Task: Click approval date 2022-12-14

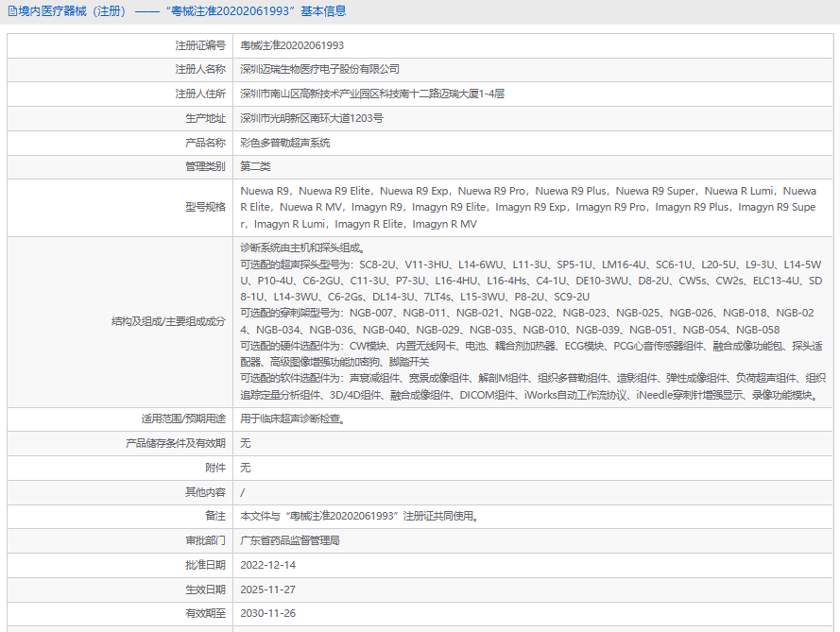Action: pyautogui.click(x=267, y=565)
